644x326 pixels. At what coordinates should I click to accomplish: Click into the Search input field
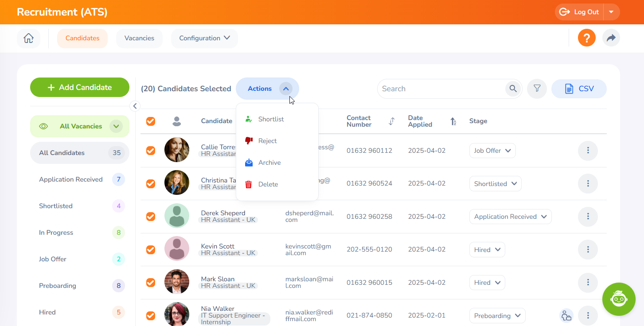[441, 89]
